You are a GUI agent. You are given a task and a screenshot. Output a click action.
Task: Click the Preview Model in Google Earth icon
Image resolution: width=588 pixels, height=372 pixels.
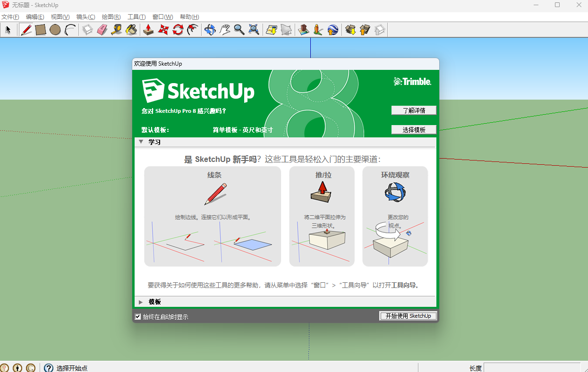click(x=333, y=30)
